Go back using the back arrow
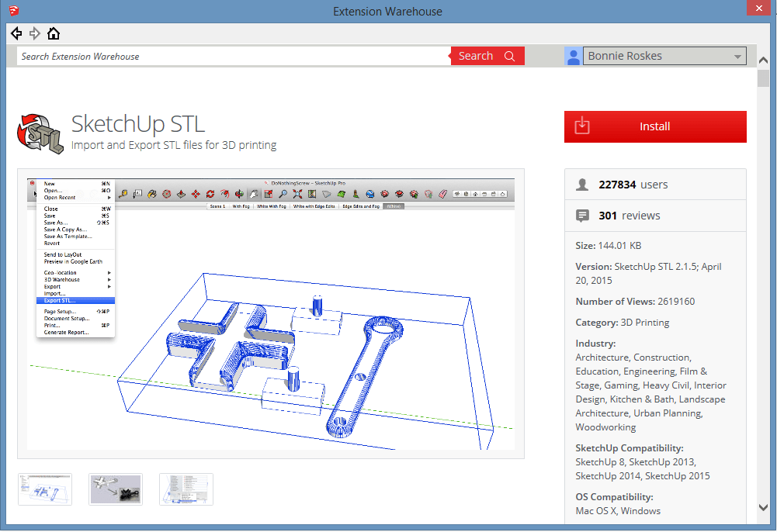 (16, 33)
